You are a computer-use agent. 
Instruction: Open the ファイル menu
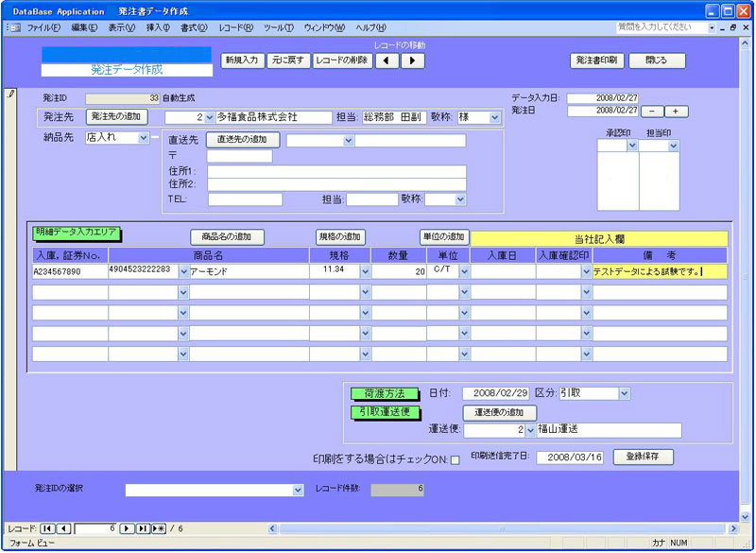(43, 28)
